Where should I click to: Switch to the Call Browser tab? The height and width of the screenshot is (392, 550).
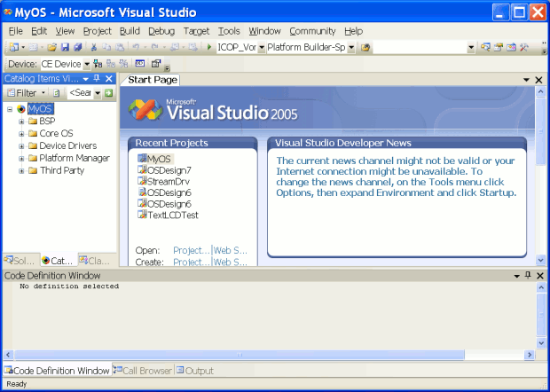(x=144, y=371)
